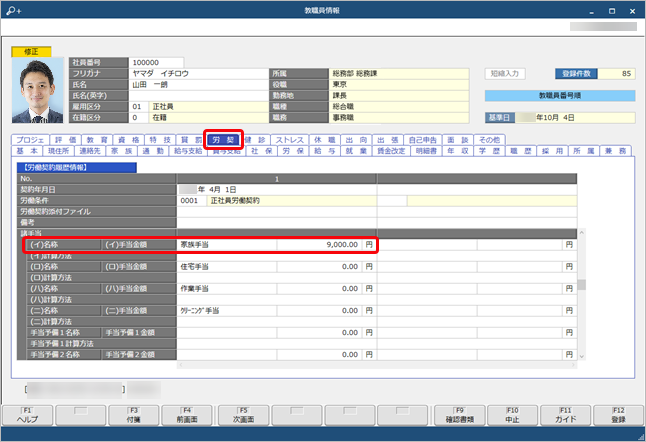The image size is (646, 442).
Task: Cancel with the F10 中止 button
Action: (512, 416)
